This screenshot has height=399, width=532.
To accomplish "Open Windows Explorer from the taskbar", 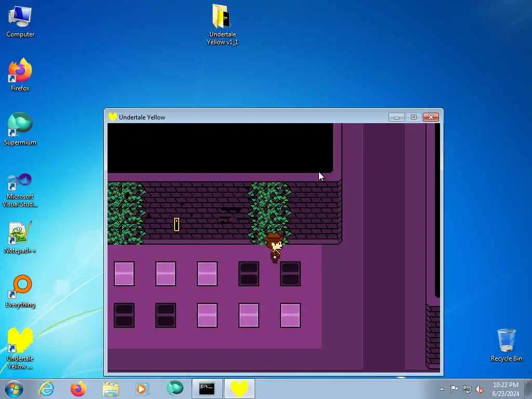I will (111, 389).
